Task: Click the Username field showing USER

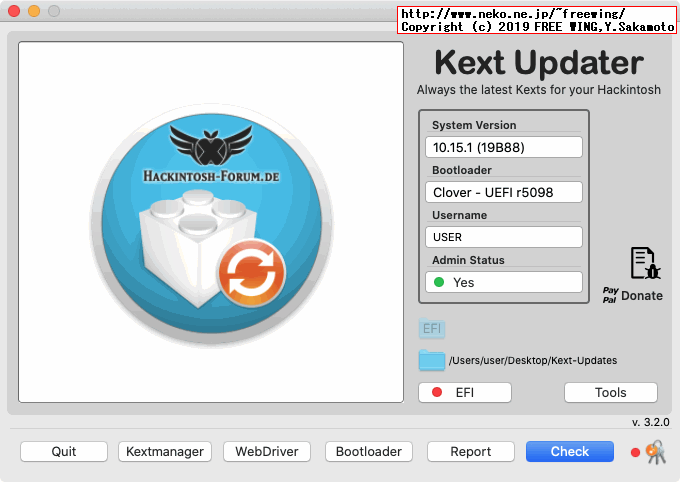Action: (x=504, y=237)
